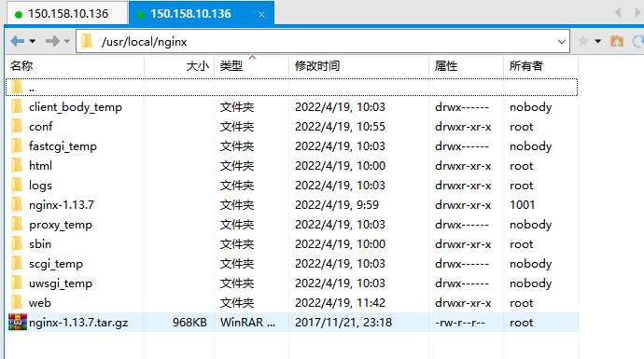Select the web folder
Viewport: 644px width, 359px height.
click(x=291, y=303)
